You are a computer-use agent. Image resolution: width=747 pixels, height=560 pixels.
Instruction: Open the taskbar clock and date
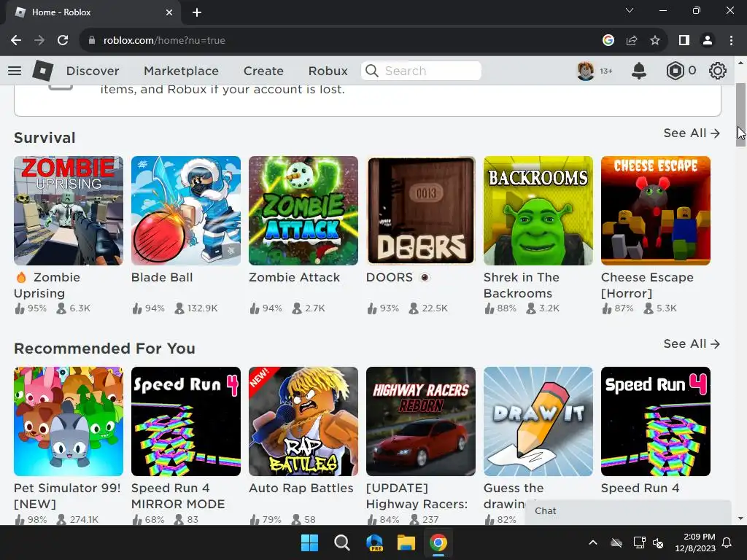695,542
